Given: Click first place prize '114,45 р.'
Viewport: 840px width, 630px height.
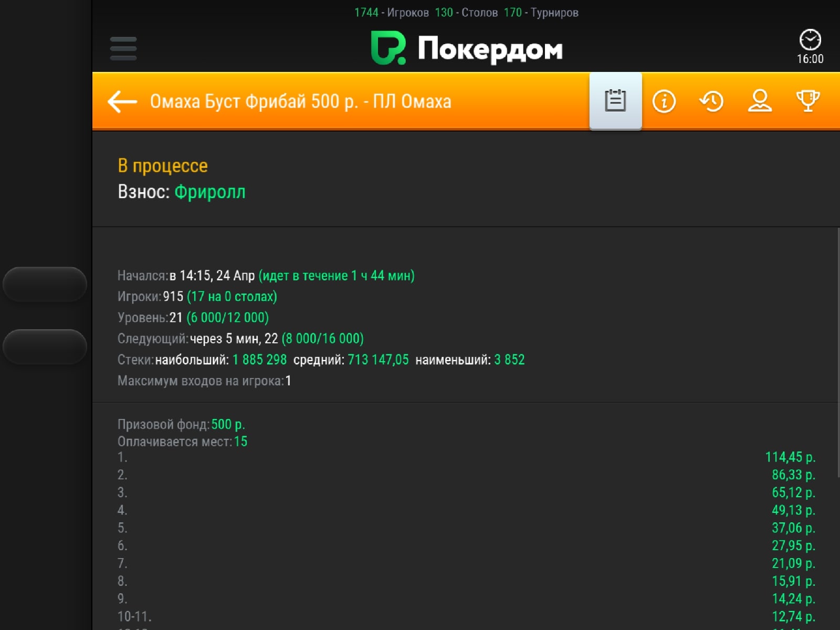Looking at the screenshot, I should click(790, 457).
